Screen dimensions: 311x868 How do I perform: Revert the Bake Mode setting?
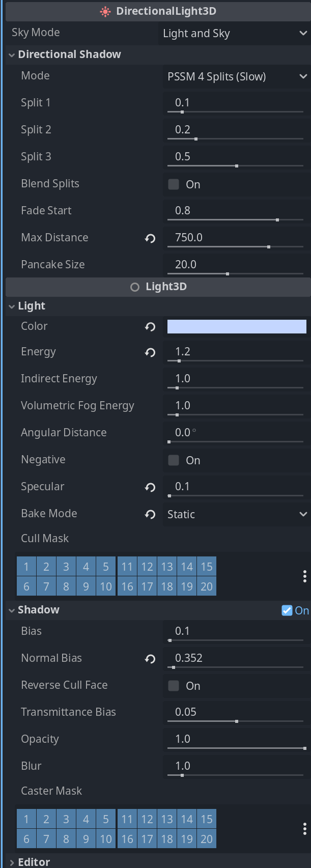(x=150, y=514)
